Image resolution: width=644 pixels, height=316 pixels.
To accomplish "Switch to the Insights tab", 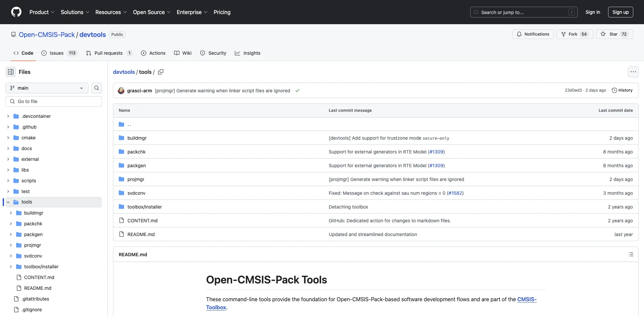I will coord(248,53).
